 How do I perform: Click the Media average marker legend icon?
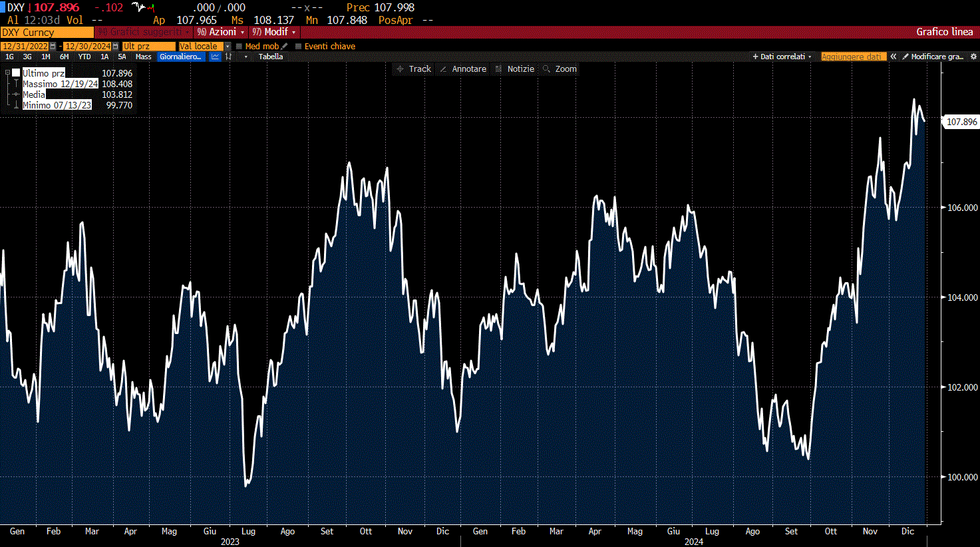coord(16,94)
